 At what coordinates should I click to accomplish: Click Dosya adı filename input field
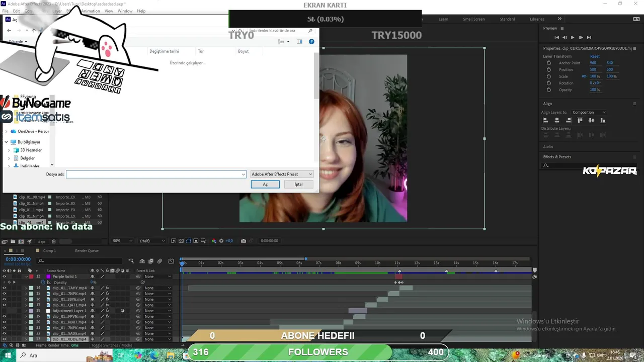click(156, 174)
